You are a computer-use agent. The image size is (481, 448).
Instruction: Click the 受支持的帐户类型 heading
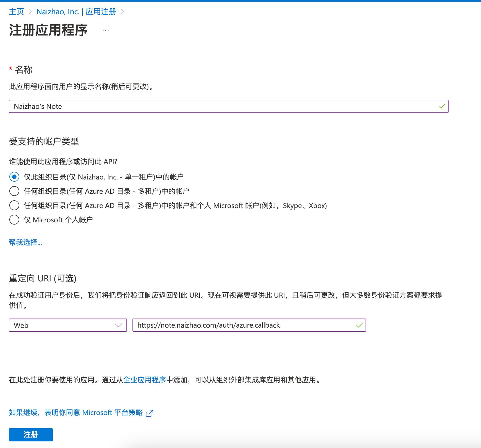click(44, 142)
